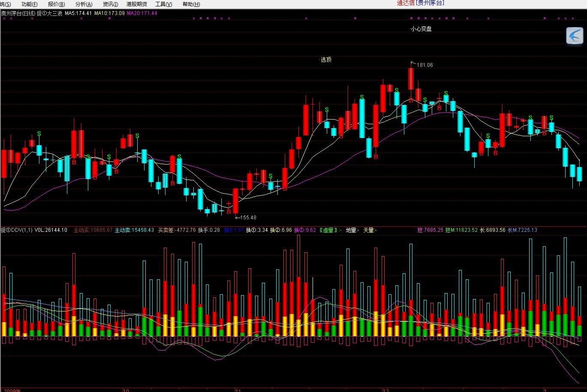Click the candlestick at the 155.48 low
This screenshot has width=587, height=392.
click(x=235, y=200)
